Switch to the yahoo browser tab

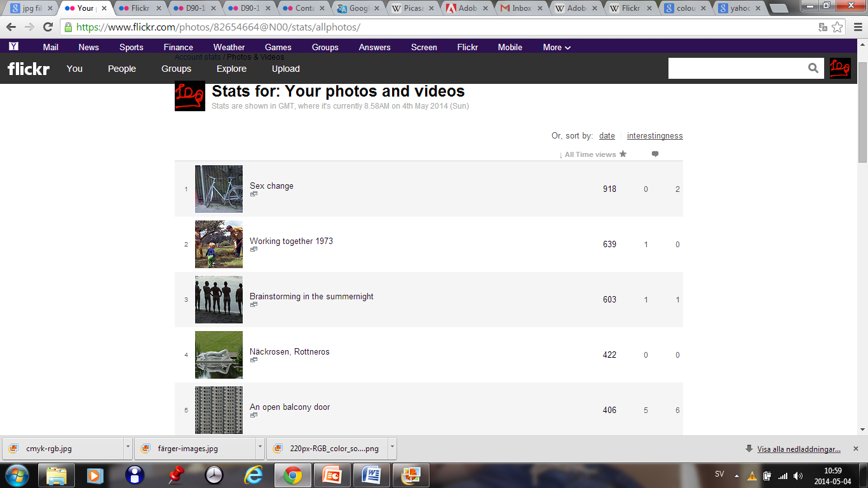pyautogui.click(x=739, y=8)
